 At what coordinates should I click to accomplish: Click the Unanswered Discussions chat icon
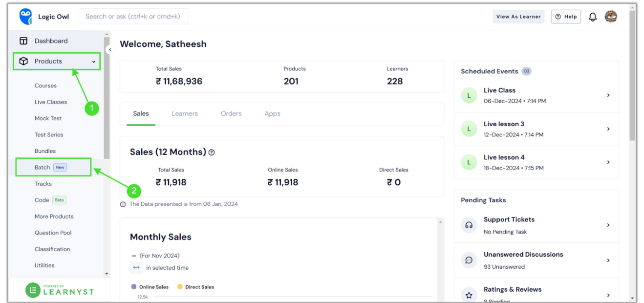469,260
